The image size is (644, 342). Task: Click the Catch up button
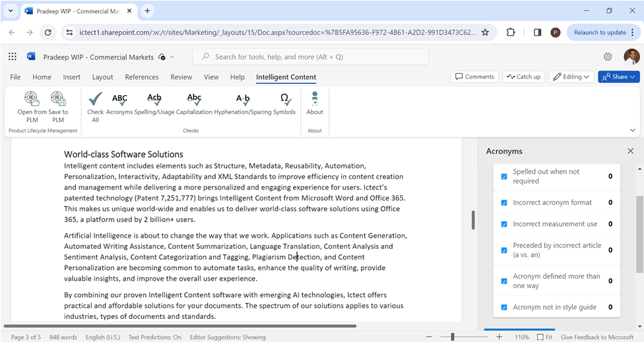tap(524, 77)
